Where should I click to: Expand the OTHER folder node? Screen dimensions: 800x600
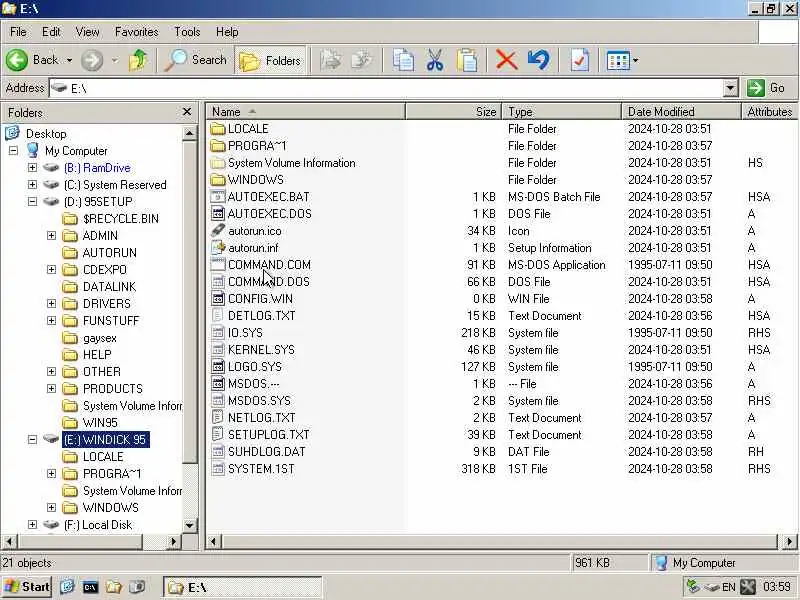[51, 371]
